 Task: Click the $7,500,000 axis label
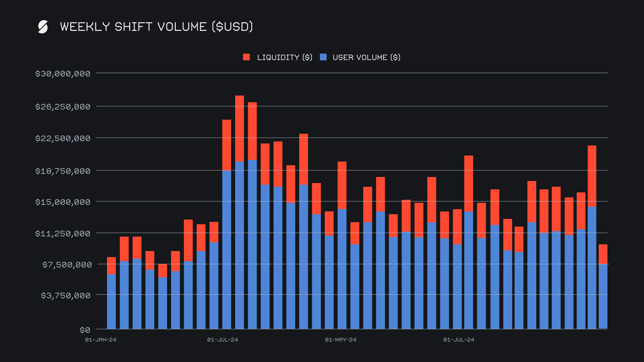pos(67,265)
